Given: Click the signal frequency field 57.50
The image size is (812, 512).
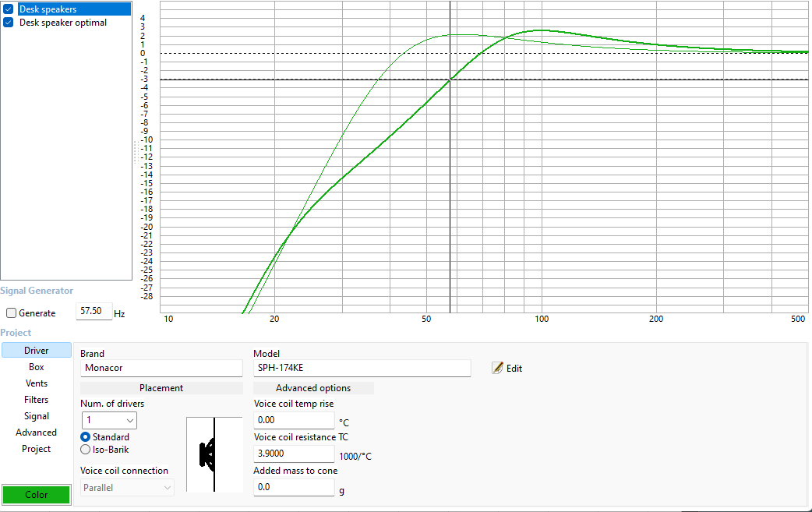Looking at the screenshot, I should [94, 312].
